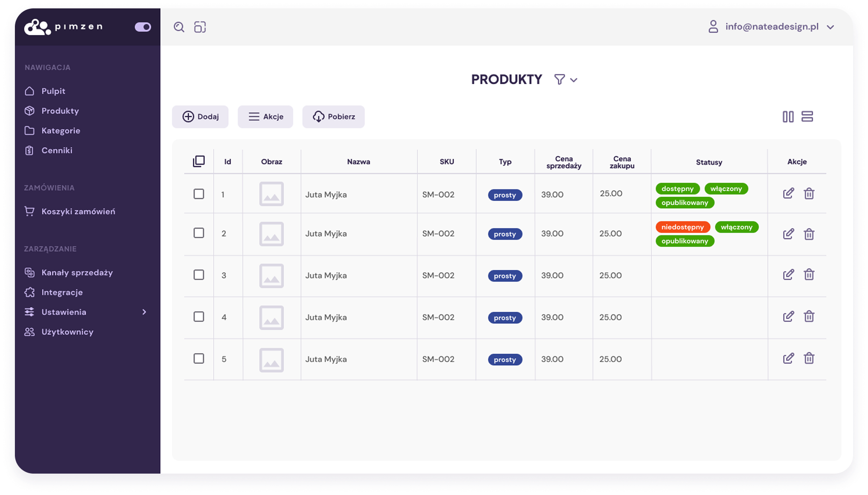This screenshot has height=495, width=868.
Task: Click the image thumbnail of product Id 1
Action: tap(271, 194)
